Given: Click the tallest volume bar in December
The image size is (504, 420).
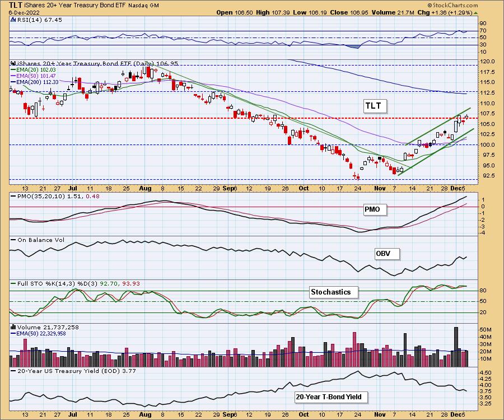Looking at the screenshot, I should 456,347.
